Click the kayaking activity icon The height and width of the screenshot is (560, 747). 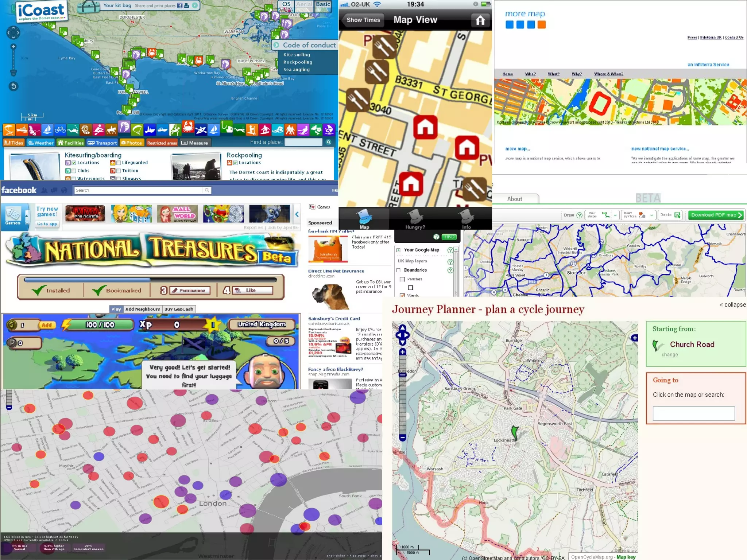tap(201, 129)
